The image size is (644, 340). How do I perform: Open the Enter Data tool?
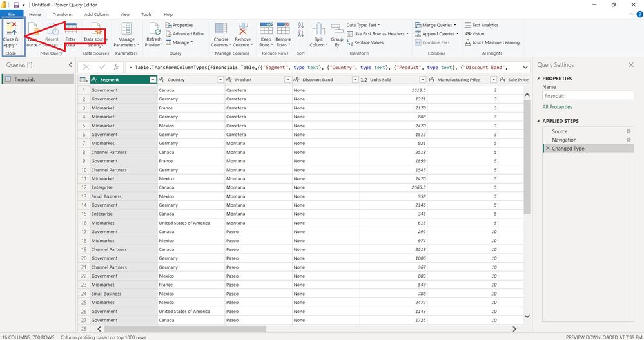[70, 35]
